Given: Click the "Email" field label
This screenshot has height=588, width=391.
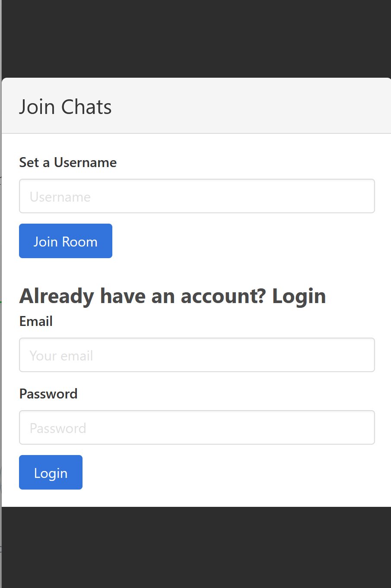Looking at the screenshot, I should pos(36,322).
